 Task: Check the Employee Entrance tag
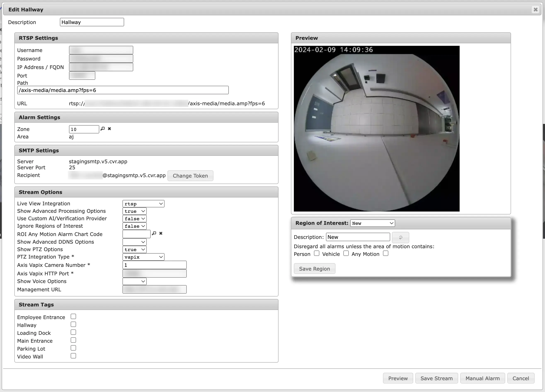[73, 317]
